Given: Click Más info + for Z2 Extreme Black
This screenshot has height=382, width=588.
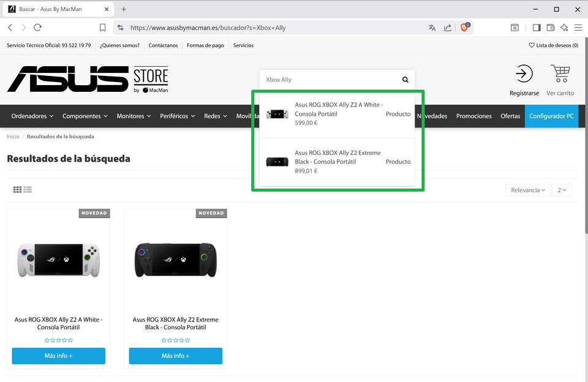Looking at the screenshot, I should point(176,356).
